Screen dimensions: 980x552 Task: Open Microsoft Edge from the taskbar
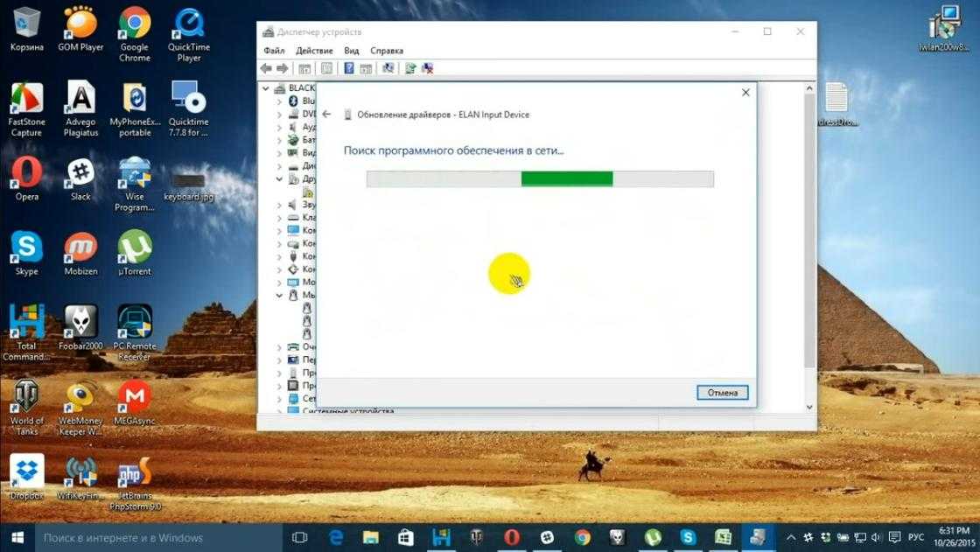[334, 537]
